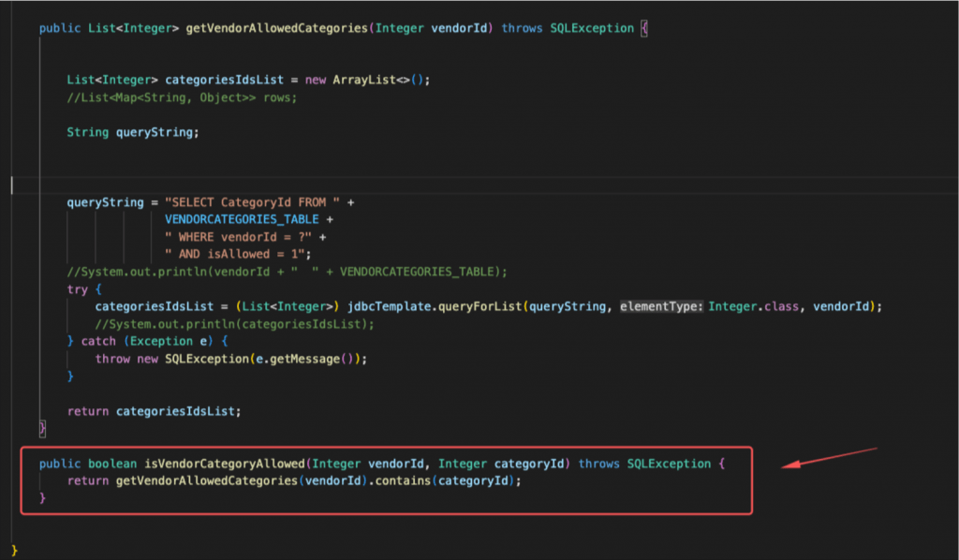The height and width of the screenshot is (560, 959).
Task: Click the commented System.out.println(categoriesIdsList) line
Action: 234,324
